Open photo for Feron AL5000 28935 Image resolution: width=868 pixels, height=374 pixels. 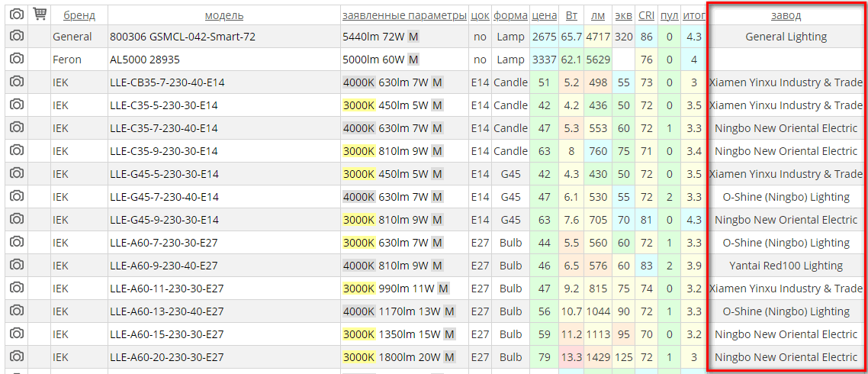(x=17, y=60)
